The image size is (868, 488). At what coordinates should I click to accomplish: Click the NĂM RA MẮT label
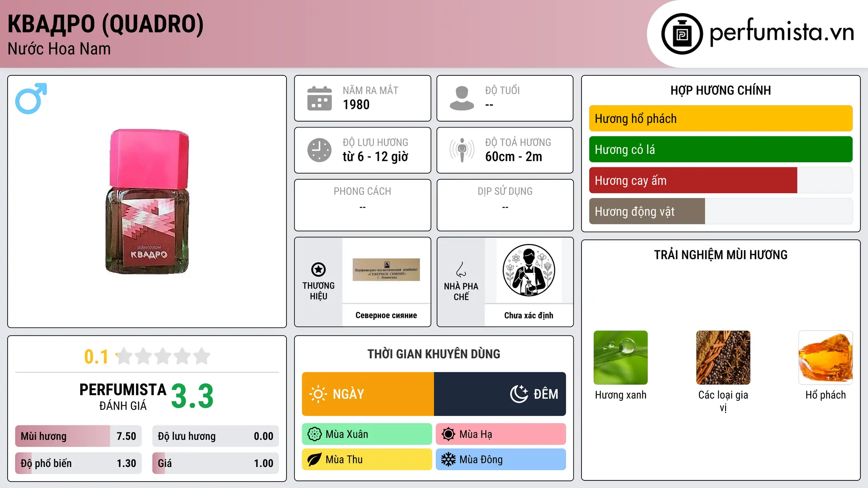click(370, 90)
